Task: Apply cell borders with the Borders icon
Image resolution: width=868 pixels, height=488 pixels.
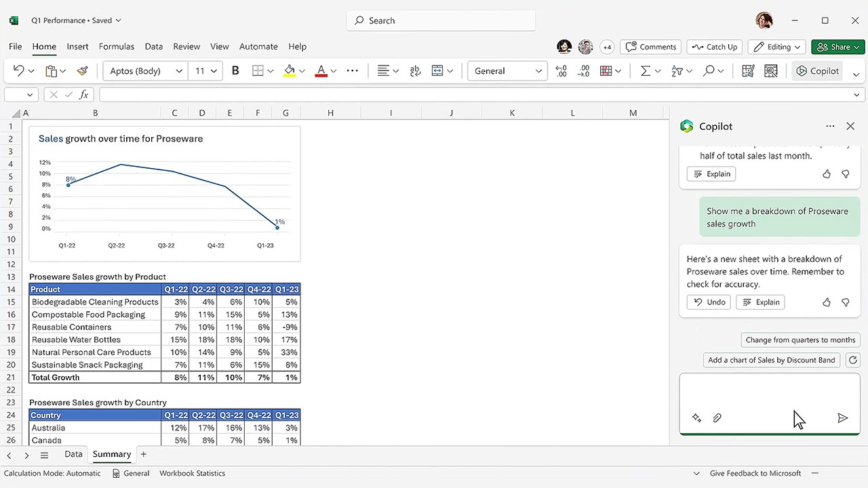Action: click(x=258, y=70)
